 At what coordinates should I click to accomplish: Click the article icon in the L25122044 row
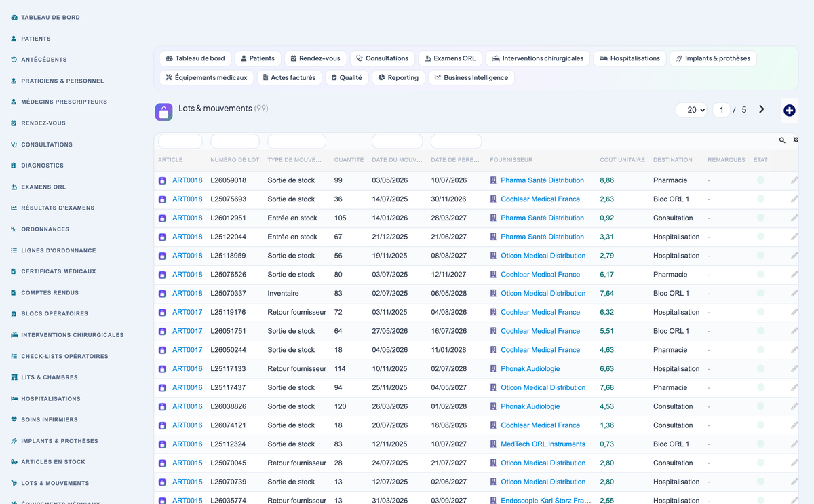pyautogui.click(x=162, y=237)
